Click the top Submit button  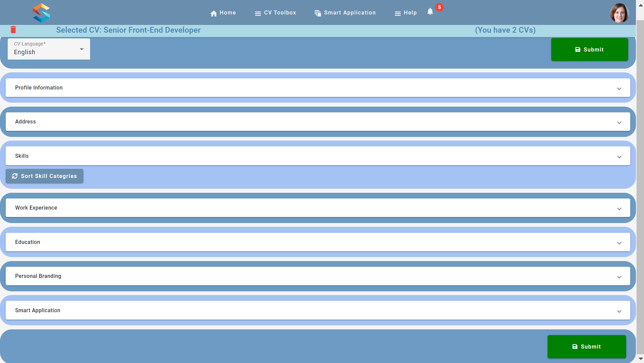(590, 49)
